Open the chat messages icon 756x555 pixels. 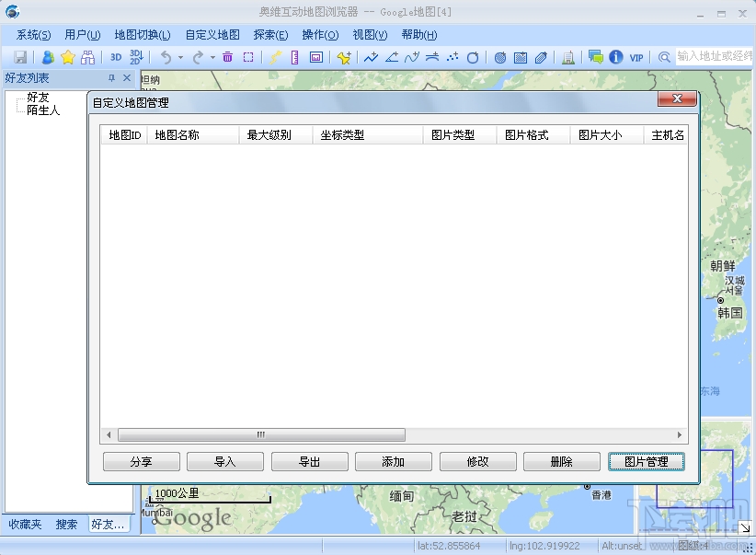(596, 57)
